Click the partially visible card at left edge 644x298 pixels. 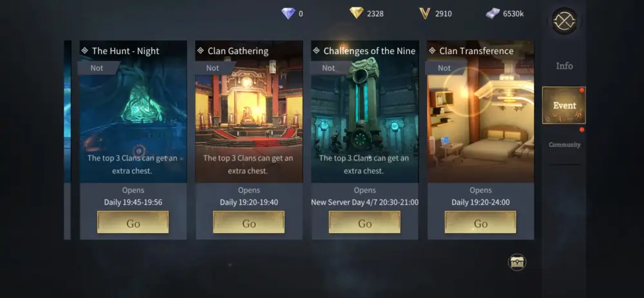(68, 140)
